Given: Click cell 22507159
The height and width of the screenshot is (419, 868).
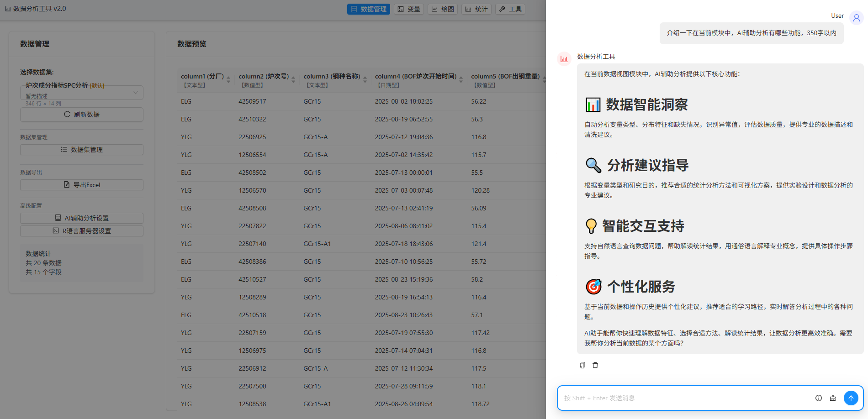Looking at the screenshot, I should click(252, 333).
